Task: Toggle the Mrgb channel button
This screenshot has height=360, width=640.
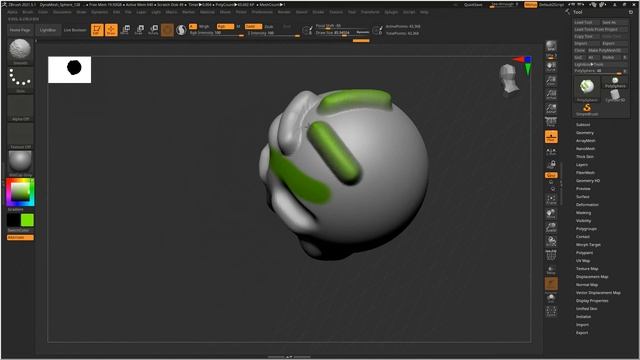Action: (204, 26)
